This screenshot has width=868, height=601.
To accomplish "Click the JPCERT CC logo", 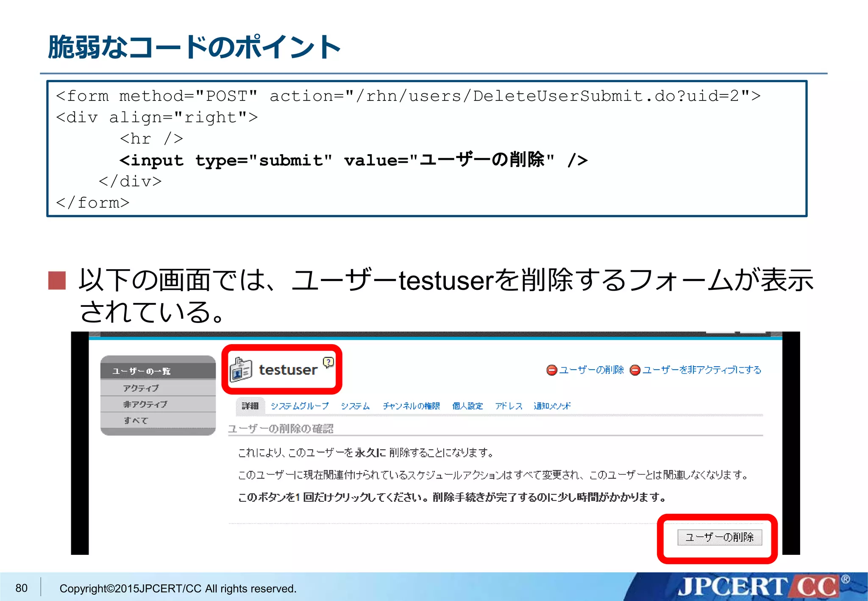I will coord(763,586).
